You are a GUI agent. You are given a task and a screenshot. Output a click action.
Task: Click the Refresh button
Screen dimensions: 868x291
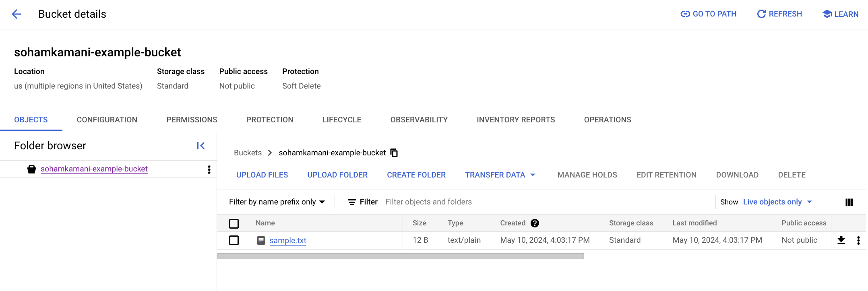coord(779,14)
